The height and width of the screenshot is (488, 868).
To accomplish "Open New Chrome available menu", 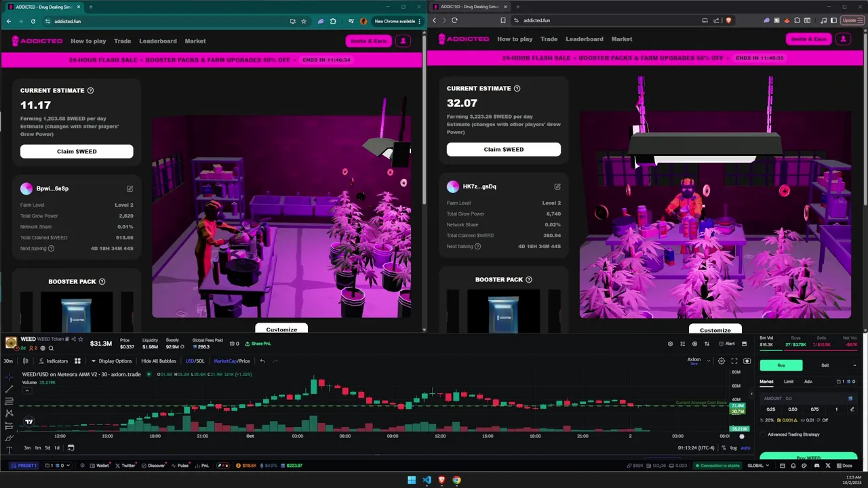I will 397,21.
